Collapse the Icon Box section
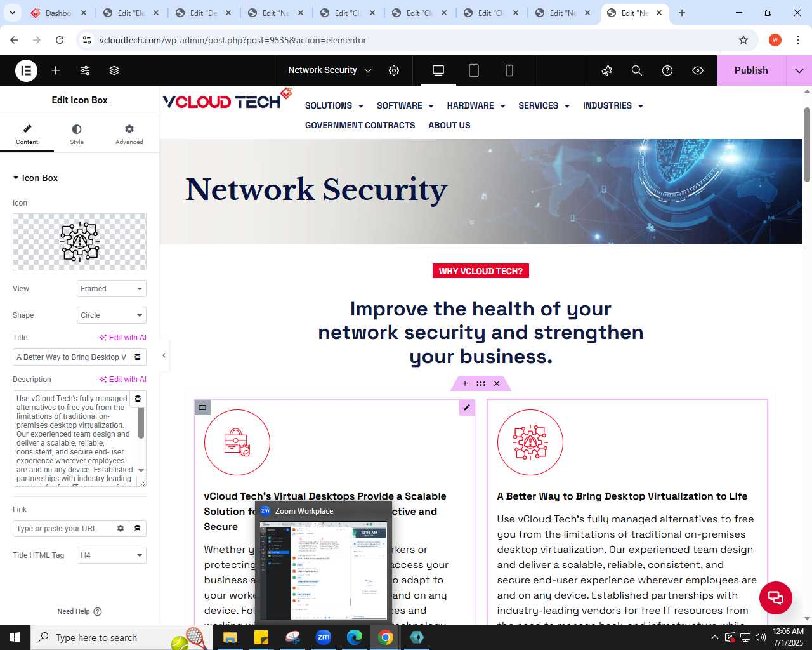 [36, 178]
